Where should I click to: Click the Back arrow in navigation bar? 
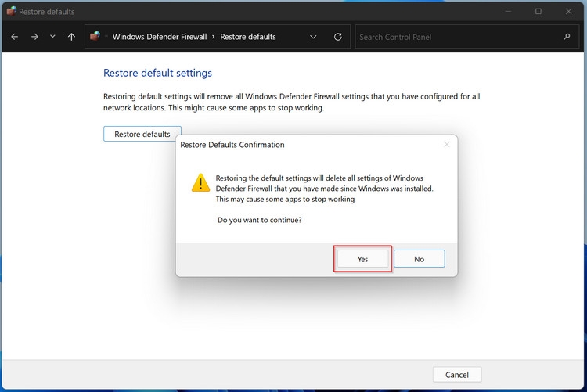[15, 37]
